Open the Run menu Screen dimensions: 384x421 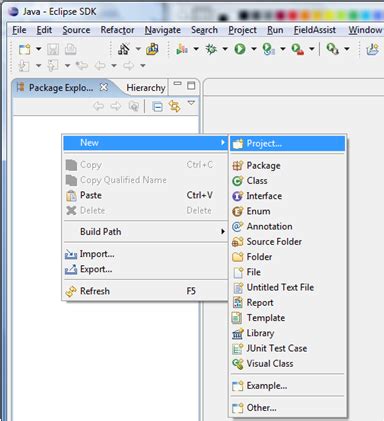coord(275,30)
